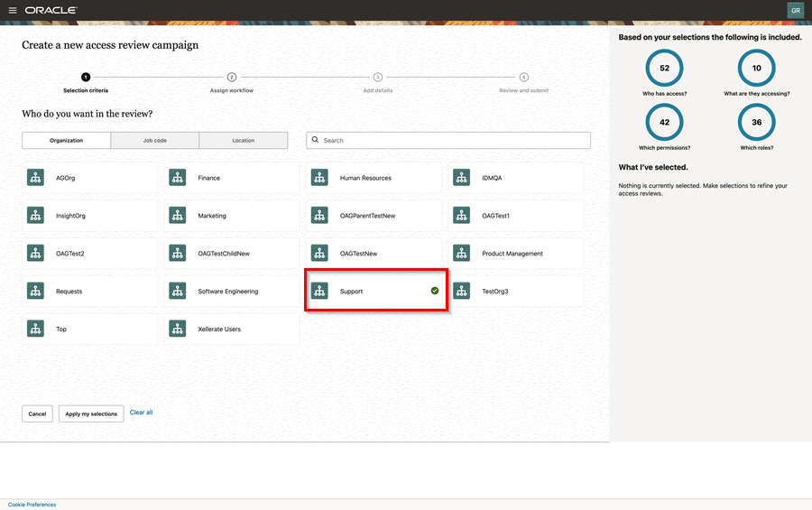Select the IDMQA label
The image size is (812, 510).
[492, 178]
